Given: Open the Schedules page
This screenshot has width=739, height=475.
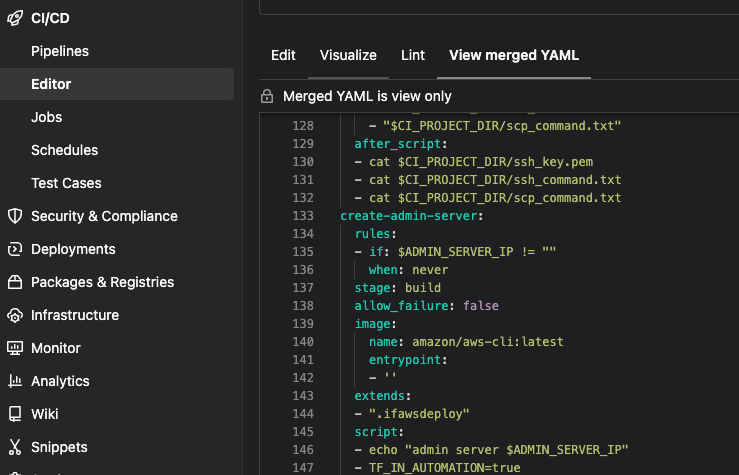Looking at the screenshot, I should tap(65, 150).
